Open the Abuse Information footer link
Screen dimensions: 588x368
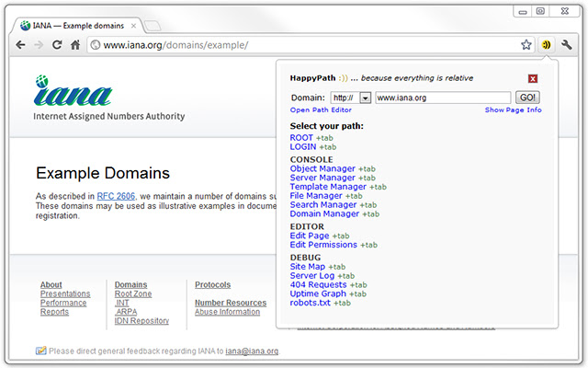[227, 312]
